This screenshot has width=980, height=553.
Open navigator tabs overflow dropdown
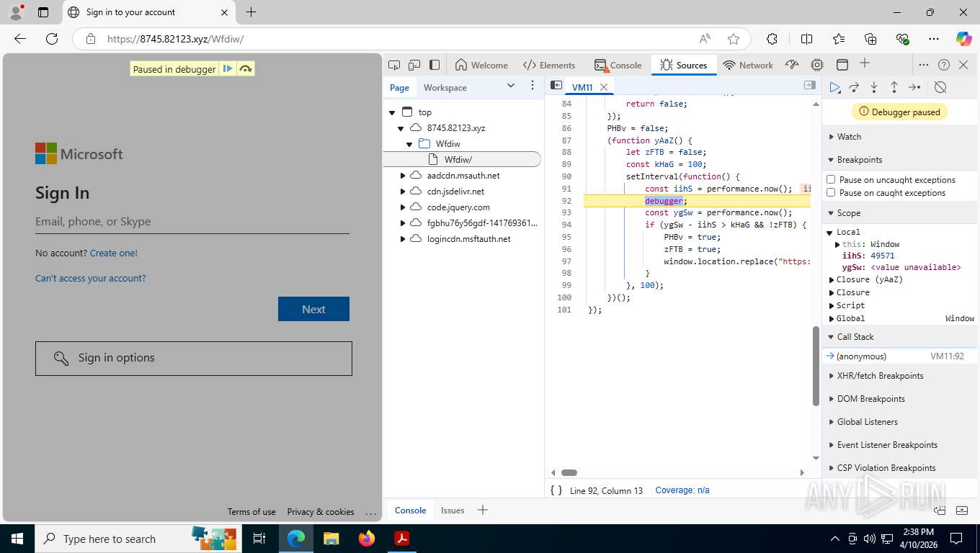tap(511, 85)
